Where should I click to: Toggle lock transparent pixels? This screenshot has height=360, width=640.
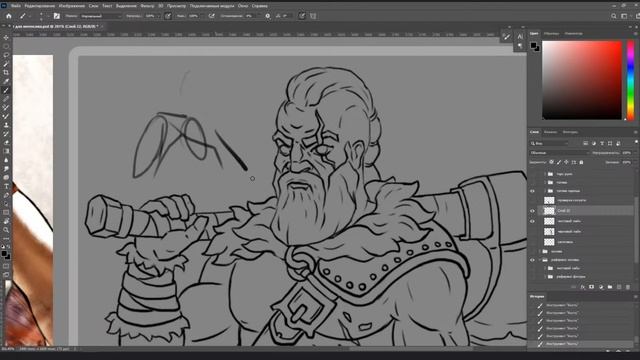551,162
